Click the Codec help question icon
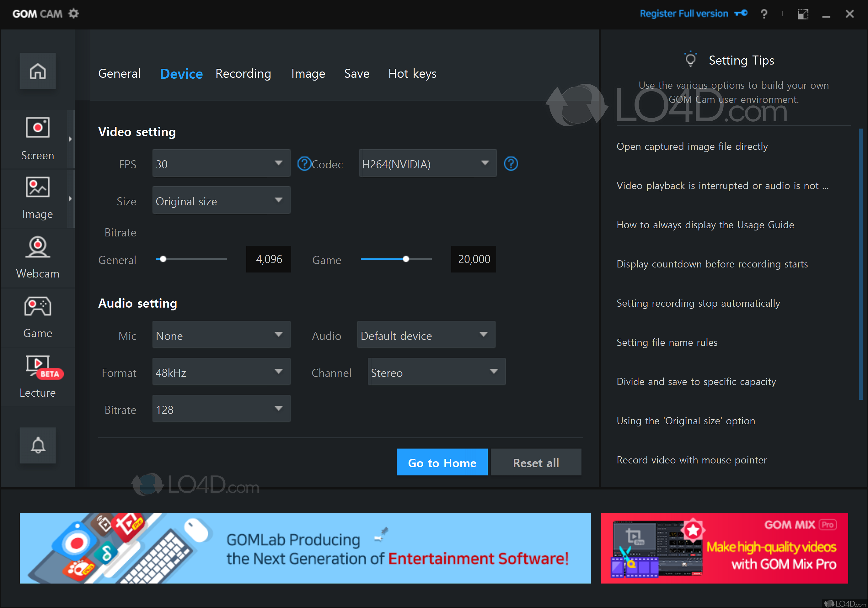 click(511, 163)
